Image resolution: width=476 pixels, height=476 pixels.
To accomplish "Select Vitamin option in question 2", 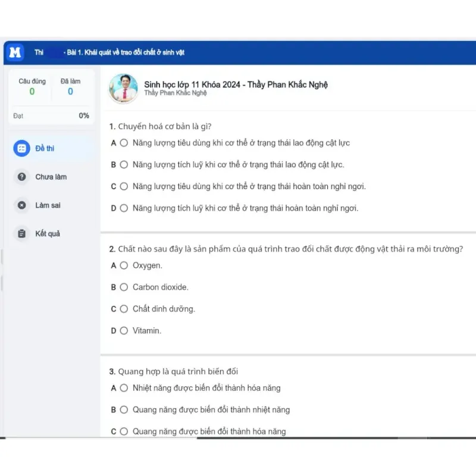I will coord(124,330).
